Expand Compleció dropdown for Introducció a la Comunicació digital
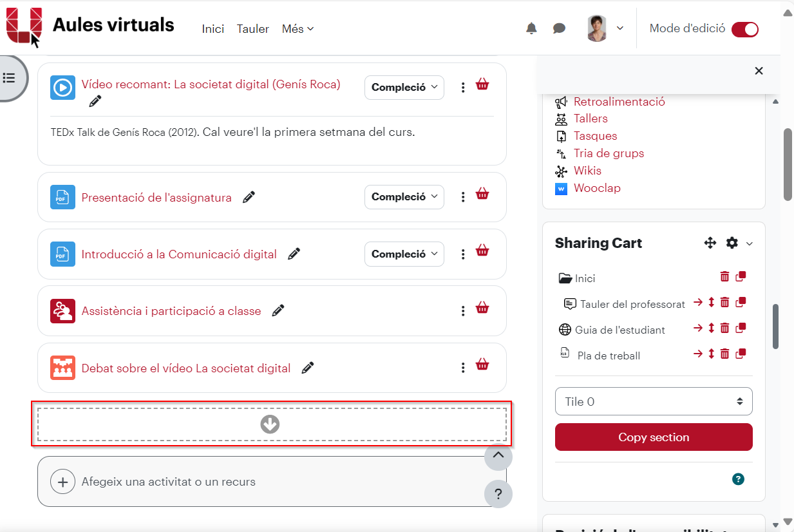Image resolution: width=794 pixels, height=532 pixels. pyautogui.click(x=404, y=254)
